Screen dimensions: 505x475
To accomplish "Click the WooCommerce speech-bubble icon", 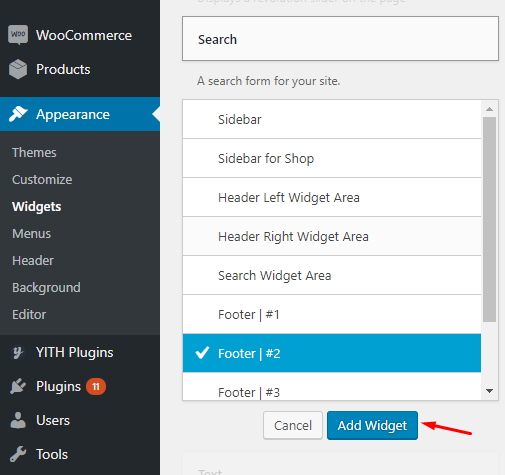I will pyautogui.click(x=18, y=35).
